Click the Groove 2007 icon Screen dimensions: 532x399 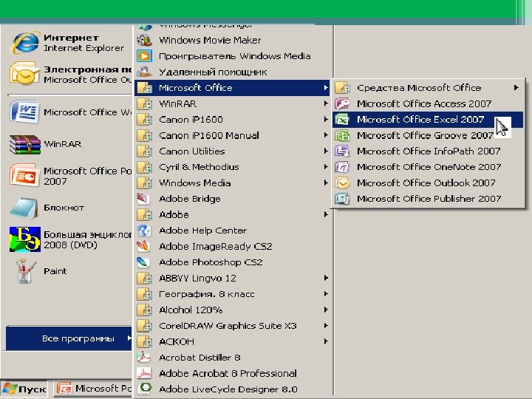[x=342, y=135]
